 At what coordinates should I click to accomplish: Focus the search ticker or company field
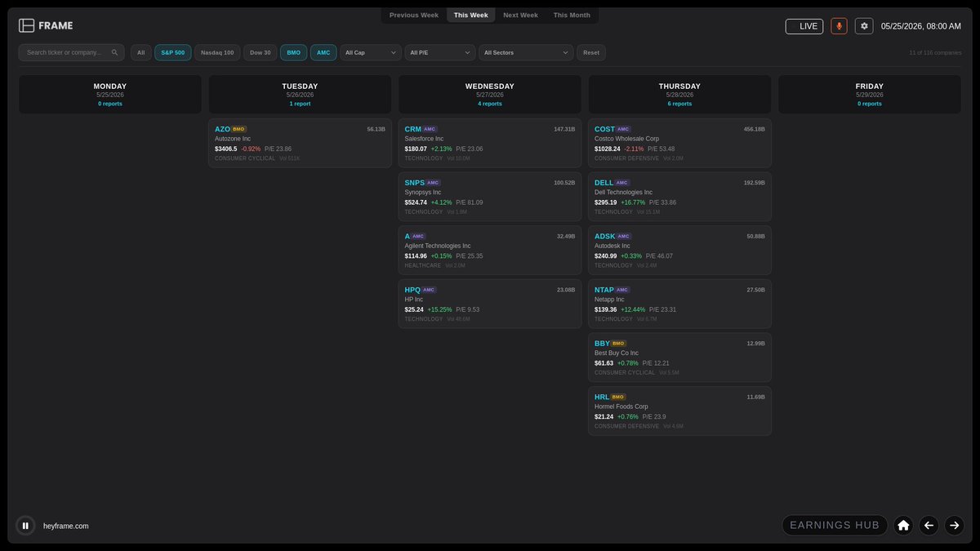point(72,52)
